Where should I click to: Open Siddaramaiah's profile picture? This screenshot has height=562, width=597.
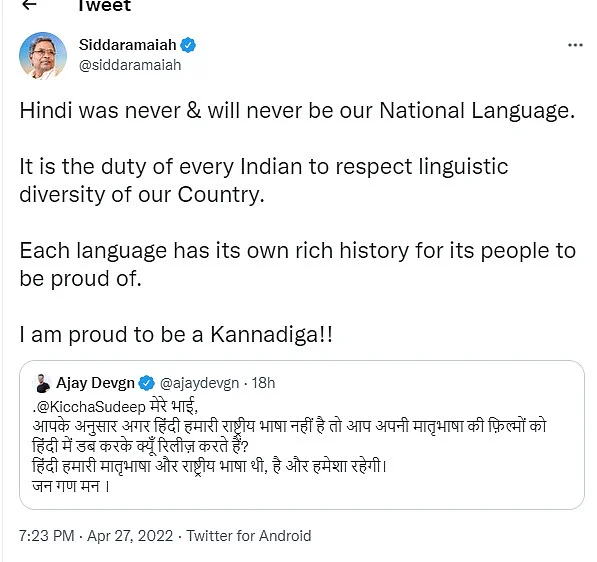(43, 56)
